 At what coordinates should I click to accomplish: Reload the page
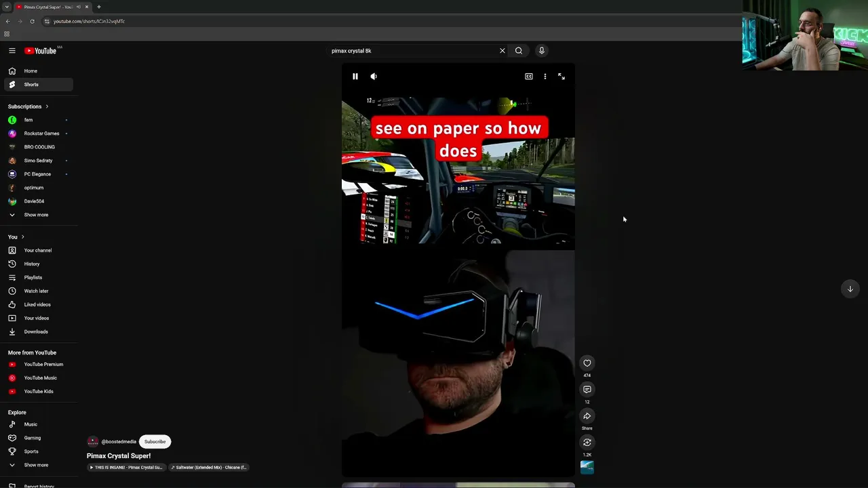pyautogui.click(x=32, y=21)
